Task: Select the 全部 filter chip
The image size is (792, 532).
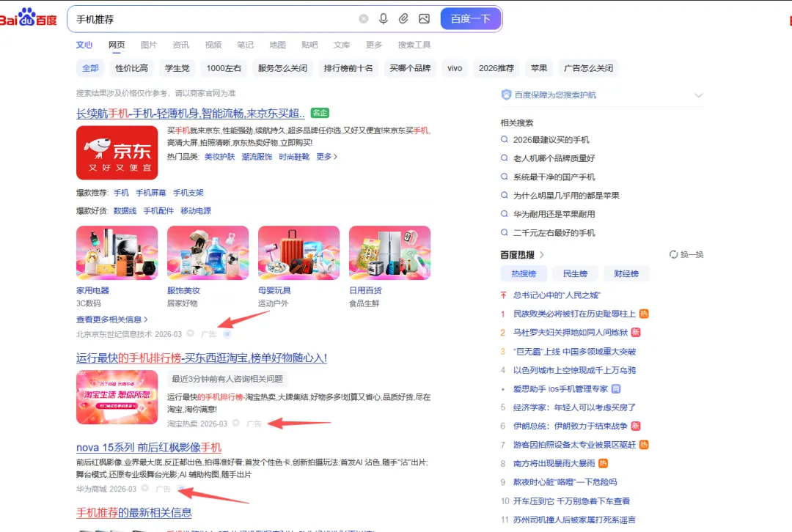Action: coord(90,68)
